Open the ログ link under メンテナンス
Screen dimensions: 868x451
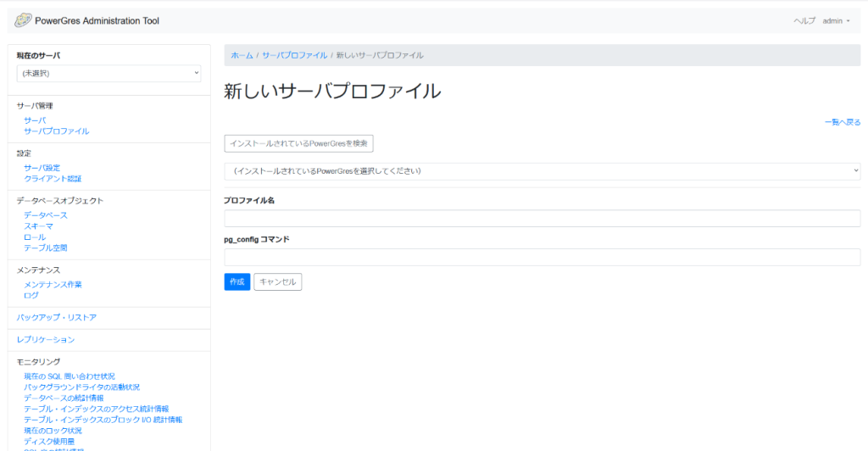point(31,296)
